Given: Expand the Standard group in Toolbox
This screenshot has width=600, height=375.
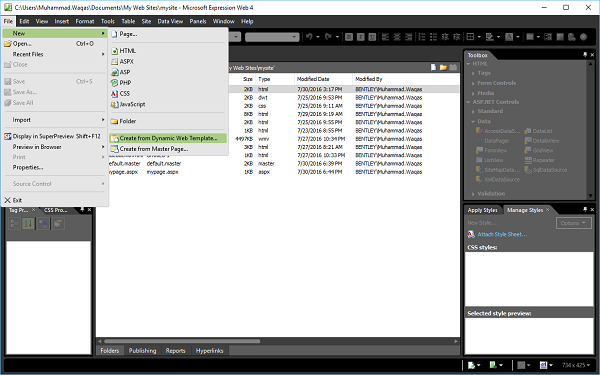Looking at the screenshot, I should tap(473, 111).
